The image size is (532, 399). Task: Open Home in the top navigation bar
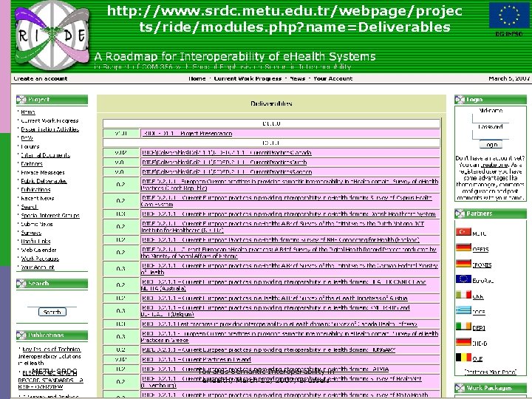[197, 79]
